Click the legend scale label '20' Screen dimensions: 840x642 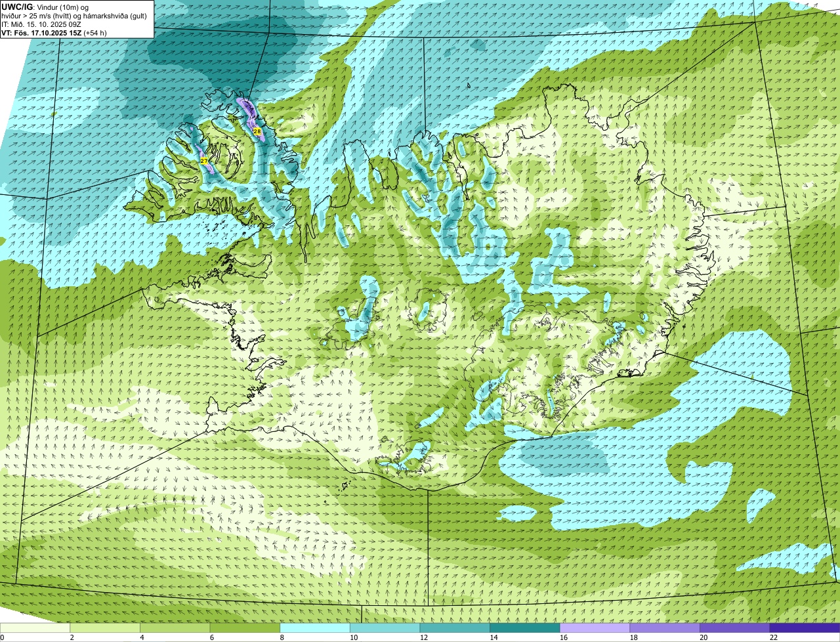(x=703, y=637)
